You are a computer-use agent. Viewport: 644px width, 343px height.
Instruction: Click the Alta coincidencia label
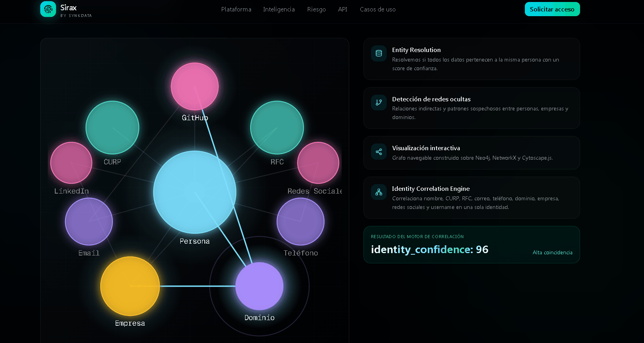(x=552, y=252)
